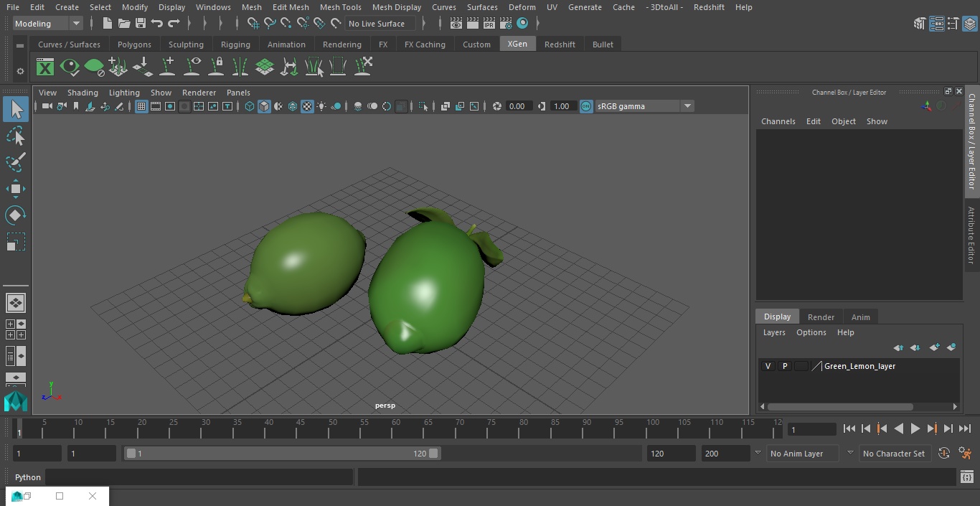The height and width of the screenshot is (506, 980).
Task: Open the Modeling menu set dropdown
Action: [x=48, y=24]
